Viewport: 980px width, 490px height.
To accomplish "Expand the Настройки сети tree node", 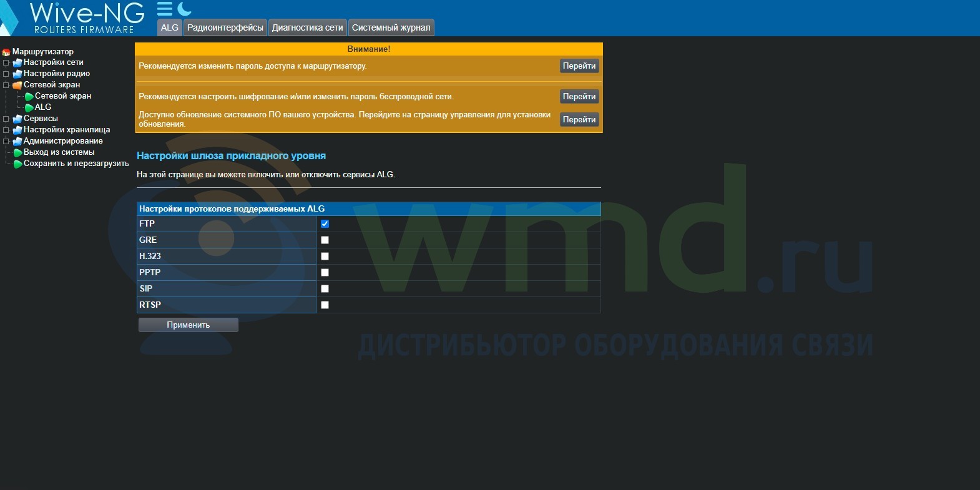I will (x=6, y=62).
